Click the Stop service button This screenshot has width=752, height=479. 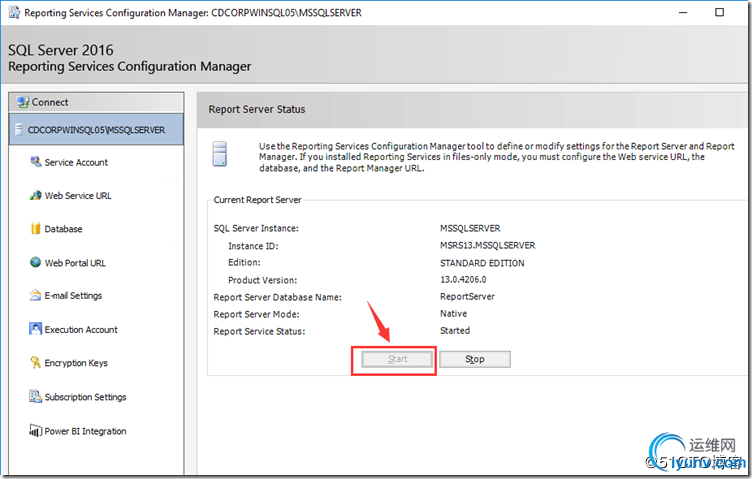(x=475, y=359)
